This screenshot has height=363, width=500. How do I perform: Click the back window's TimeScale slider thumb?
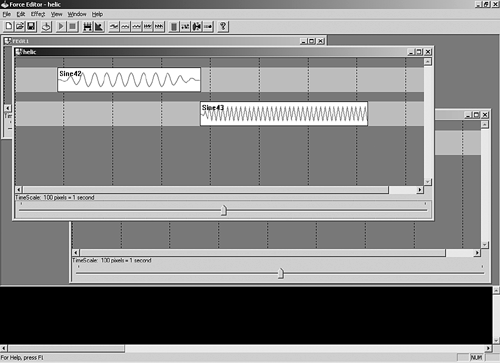pos(281,273)
